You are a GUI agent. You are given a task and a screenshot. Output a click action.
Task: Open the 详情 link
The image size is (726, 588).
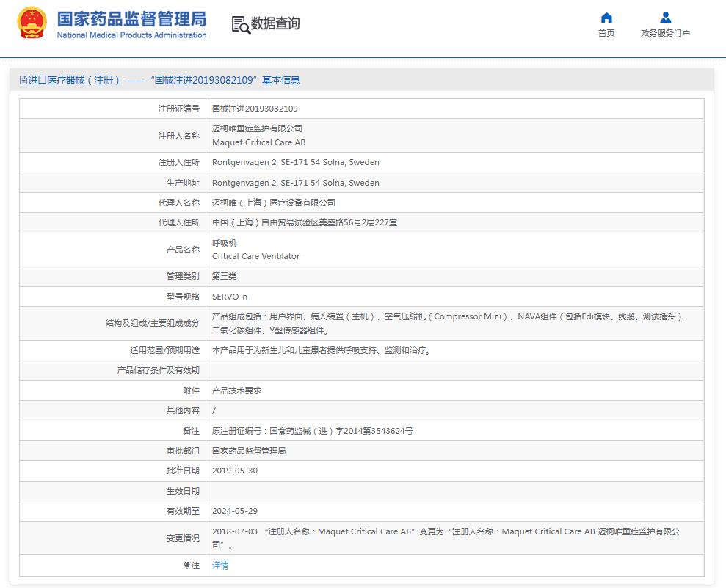(220, 565)
